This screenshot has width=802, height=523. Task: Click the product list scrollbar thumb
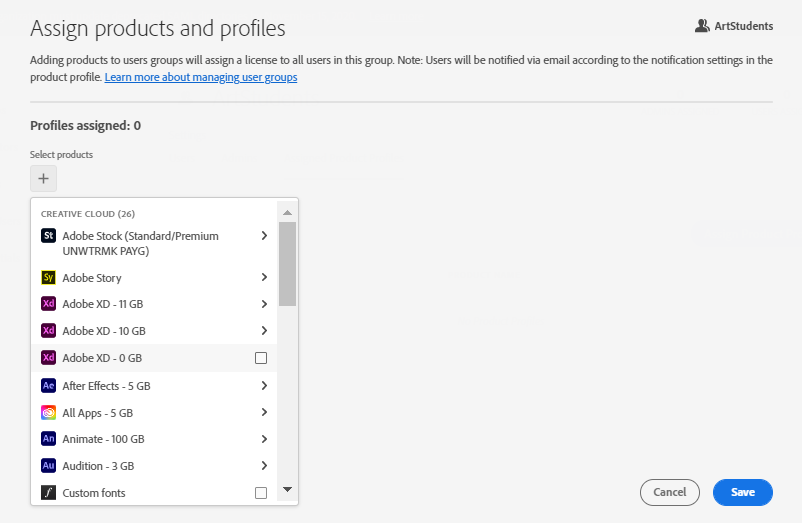pyautogui.click(x=287, y=263)
